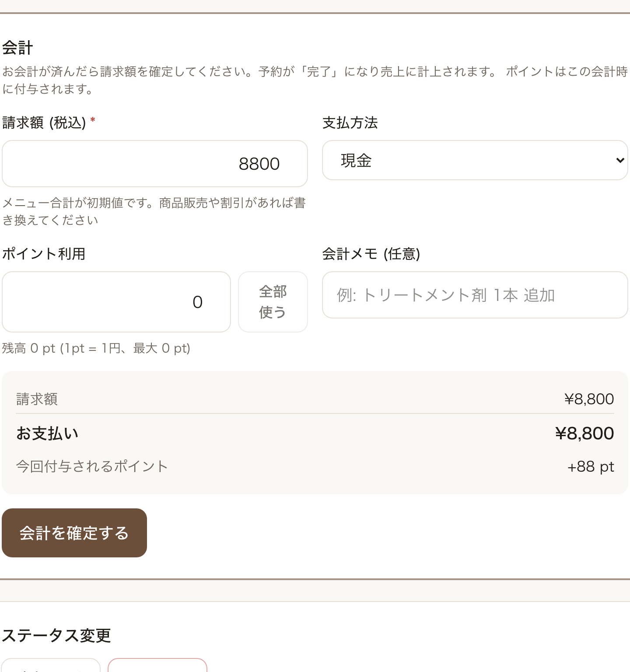Click the grey-bordered status button under ステータス変更
This screenshot has height=672, width=630.
pos(51,665)
